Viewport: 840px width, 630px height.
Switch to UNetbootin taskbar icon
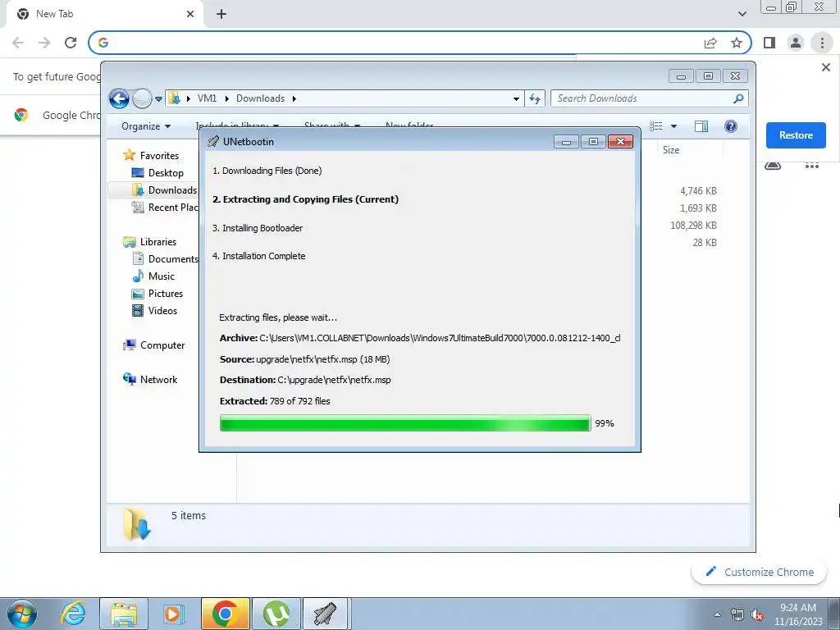pos(326,614)
